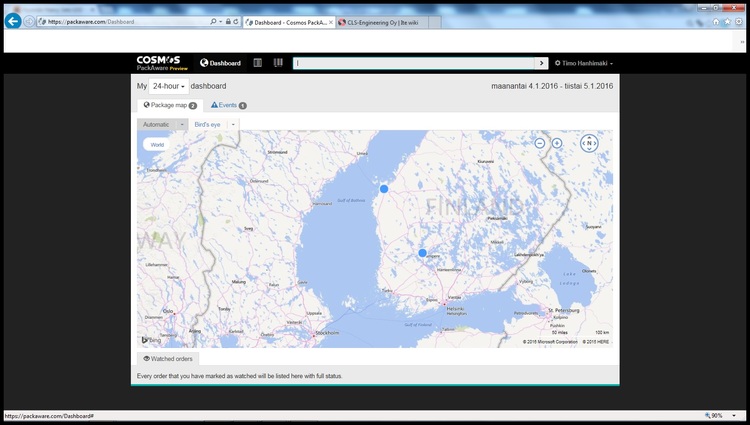Screen dimensions: 750x425
Task: Click the World map button
Action: (x=157, y=144)
